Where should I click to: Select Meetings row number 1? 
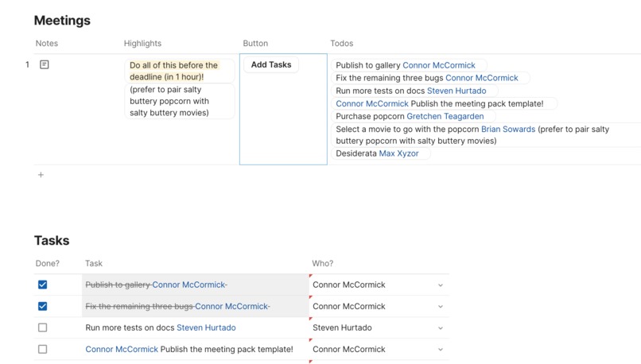27,64
